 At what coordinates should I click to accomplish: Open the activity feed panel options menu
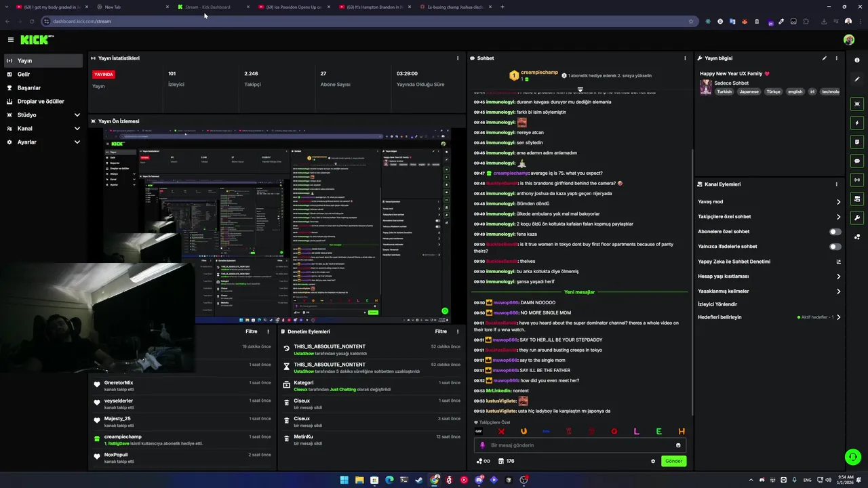pos(268,331)
